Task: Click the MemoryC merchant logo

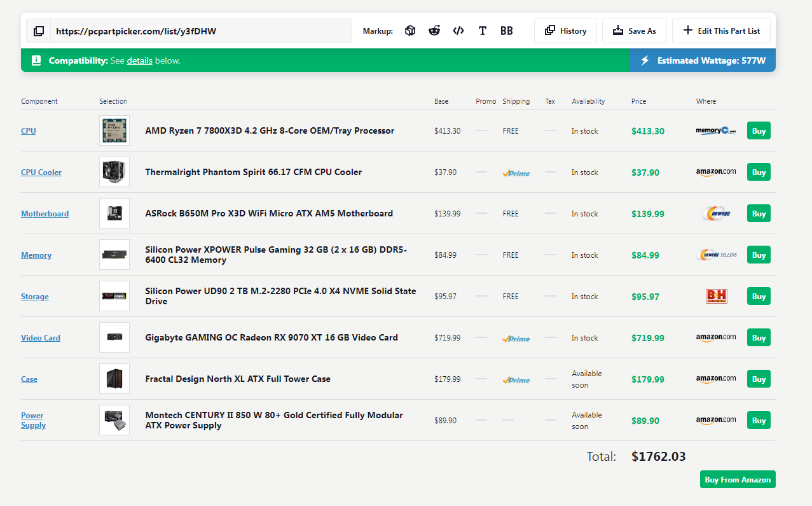Action: coord(716,130)
